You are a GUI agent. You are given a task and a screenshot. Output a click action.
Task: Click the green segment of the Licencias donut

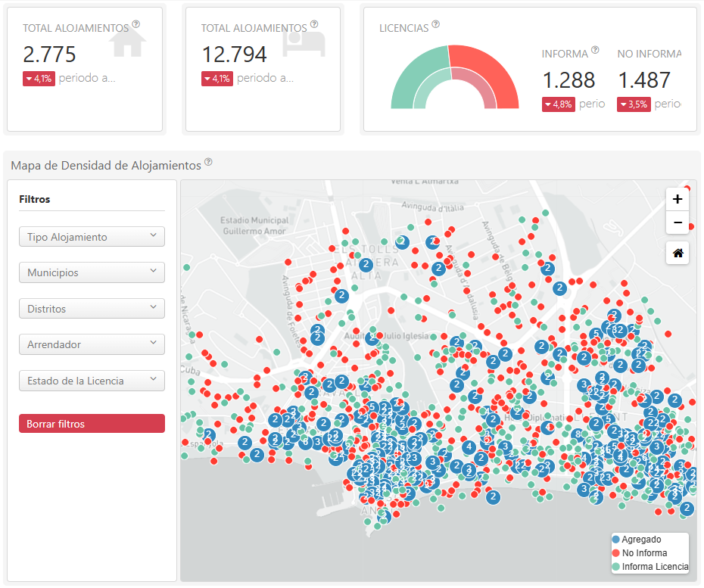tap(412, 76)
